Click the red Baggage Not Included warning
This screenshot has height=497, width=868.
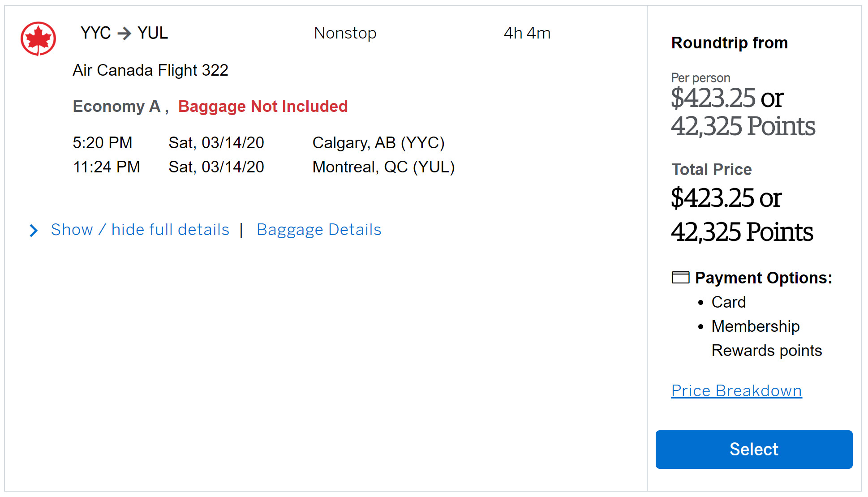click(263, 107)
